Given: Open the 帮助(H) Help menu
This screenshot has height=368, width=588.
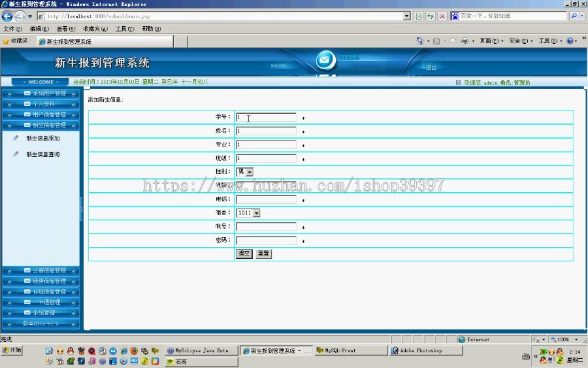Looking at the screenshot, I should 152,29.
